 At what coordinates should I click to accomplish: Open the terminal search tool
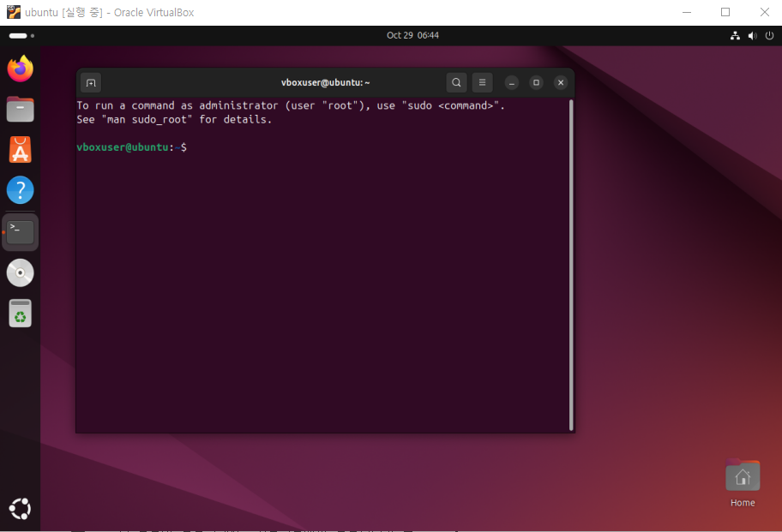pyautogui.click(x=456, y=83)
